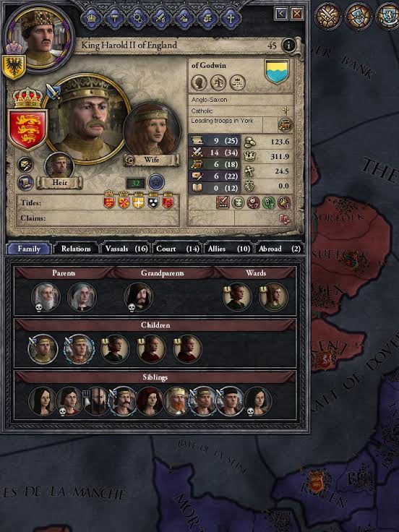
Task: Open the dynasty tree icon under of Godwin
Action: coord(218,82)
